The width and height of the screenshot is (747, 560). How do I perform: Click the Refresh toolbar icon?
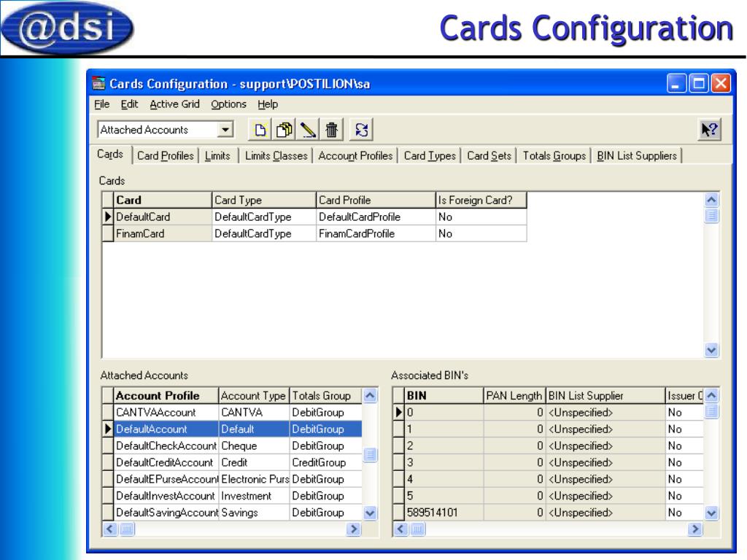[x=361, y=130]
